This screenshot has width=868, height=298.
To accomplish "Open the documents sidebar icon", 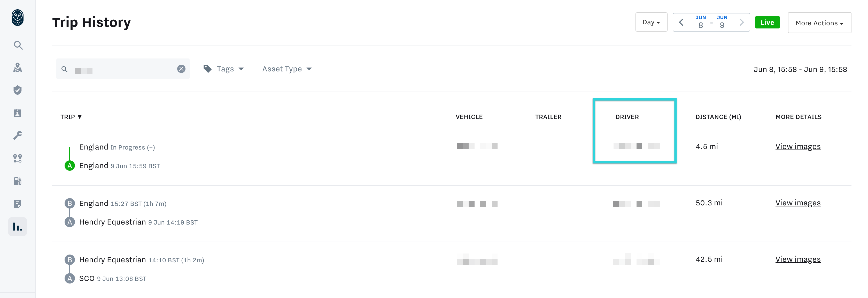I will 18,204.
